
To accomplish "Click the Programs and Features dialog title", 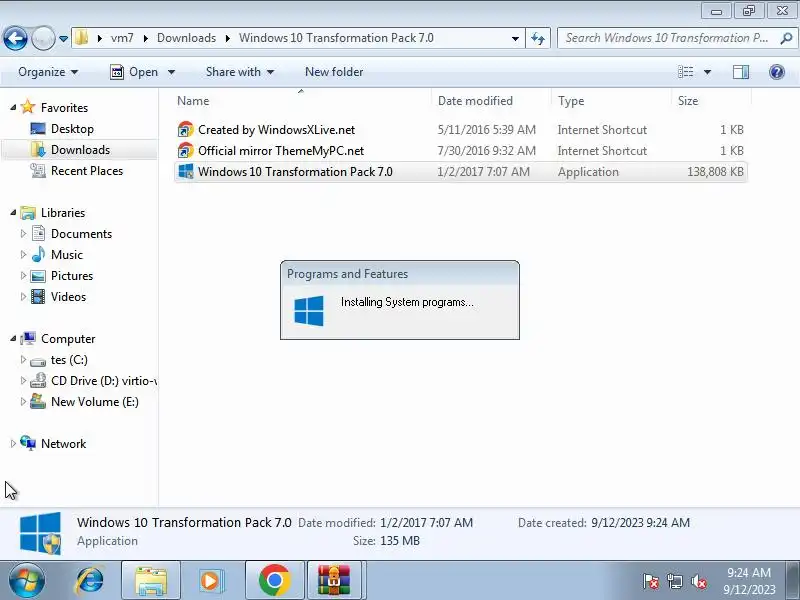I will 347,274.
